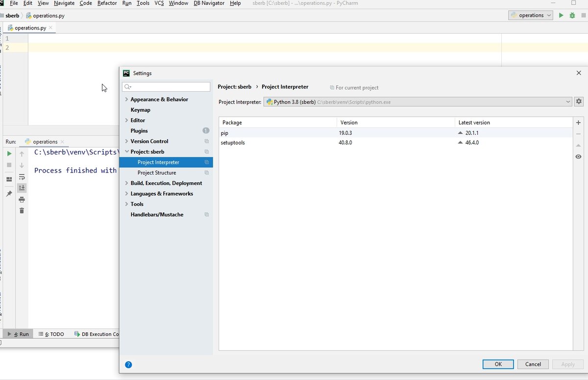This screenshot has width=588, height=380.
Task: Close the operations tab in the Run panel
Action: pyautogui.click(x=63, y=142)
